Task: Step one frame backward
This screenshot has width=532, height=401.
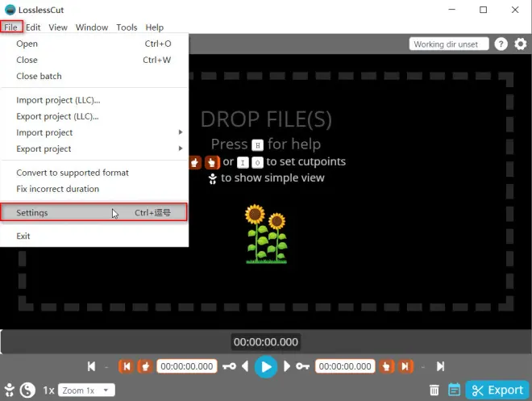Action: [245, 366]
